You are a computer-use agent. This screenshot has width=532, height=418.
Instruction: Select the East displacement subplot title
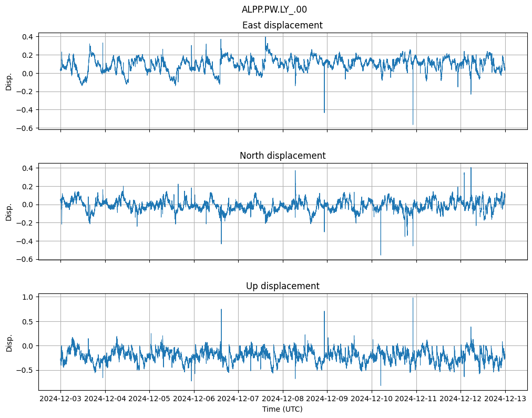pyautogui.click(x=282, y=25)
